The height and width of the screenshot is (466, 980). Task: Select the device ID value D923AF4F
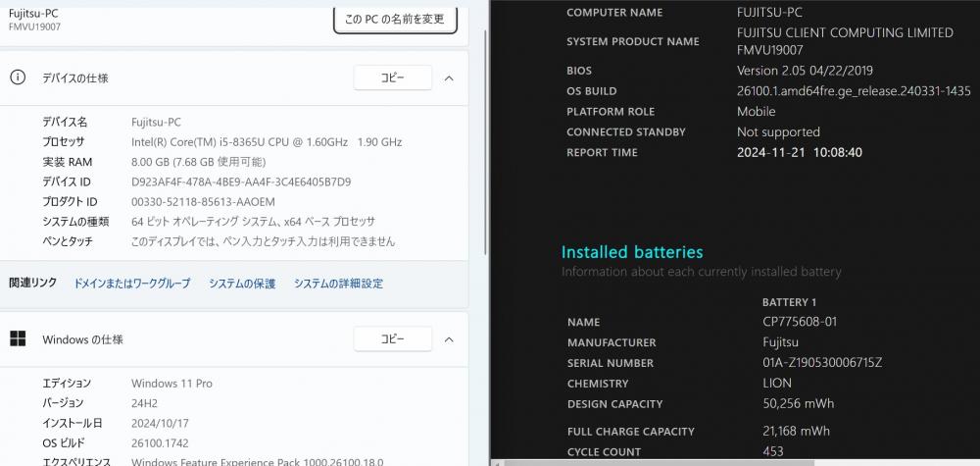pyautogui.click(x=241, y=182)
